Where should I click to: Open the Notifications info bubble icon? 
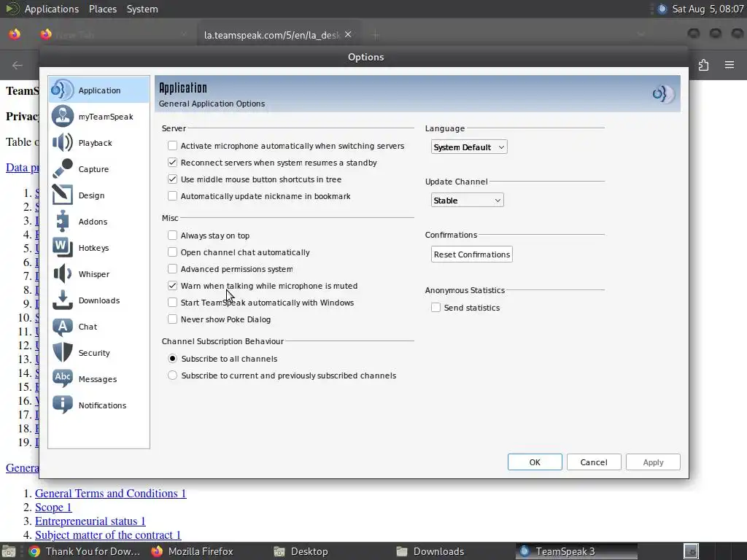(63, 405)
